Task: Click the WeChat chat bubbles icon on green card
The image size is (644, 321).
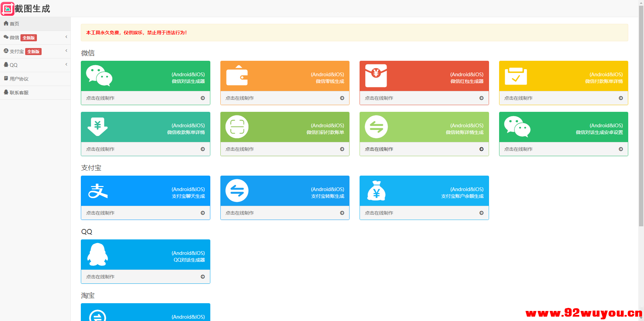Action: (99, 76)
